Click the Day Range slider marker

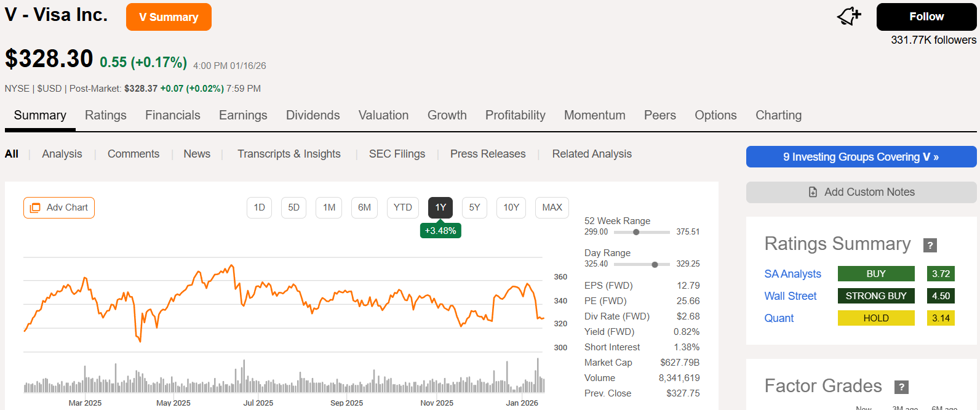click(655, 264)
